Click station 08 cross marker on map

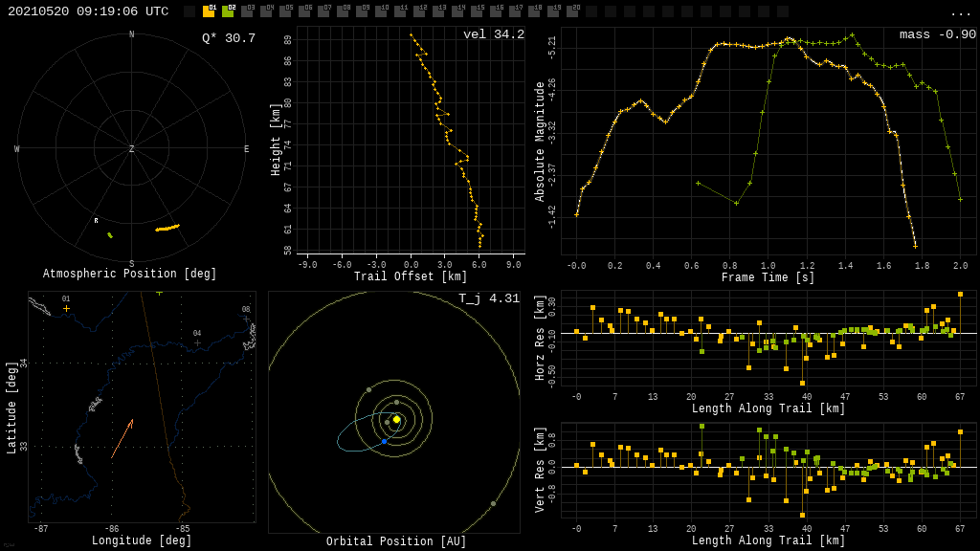[246, 319]
